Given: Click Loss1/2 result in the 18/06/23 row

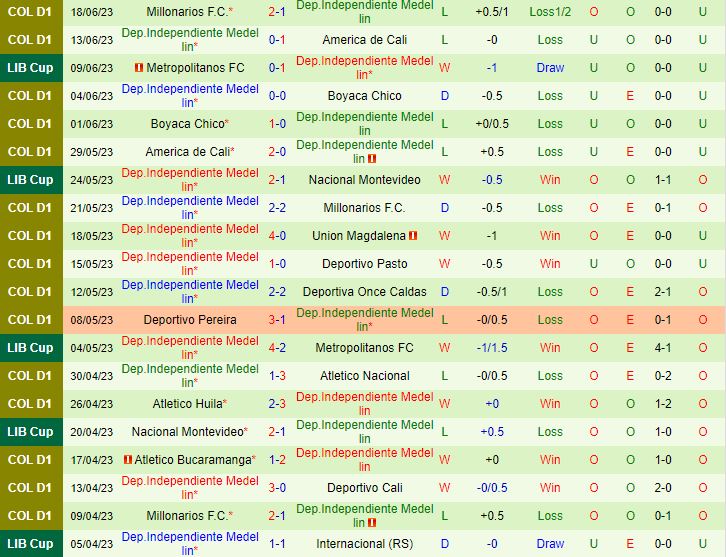Looking at the screenshot, I should 550,12.
